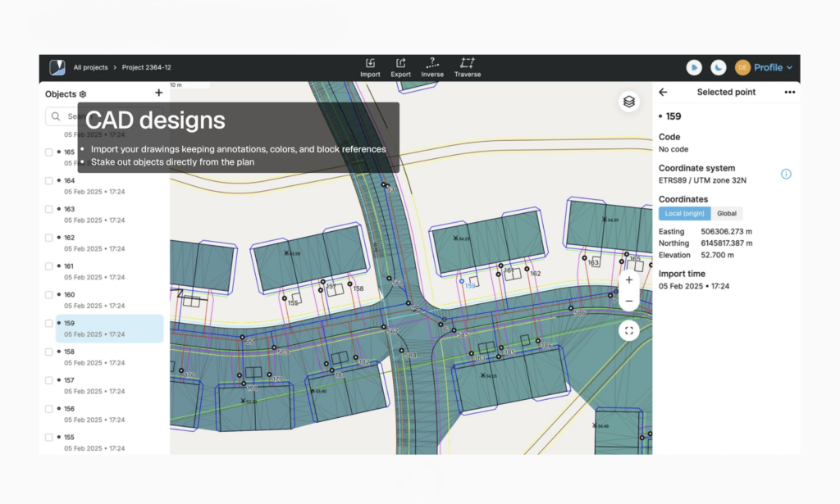Show coordinate system info
Screen dimensions: 840x504
click(786, 174)
